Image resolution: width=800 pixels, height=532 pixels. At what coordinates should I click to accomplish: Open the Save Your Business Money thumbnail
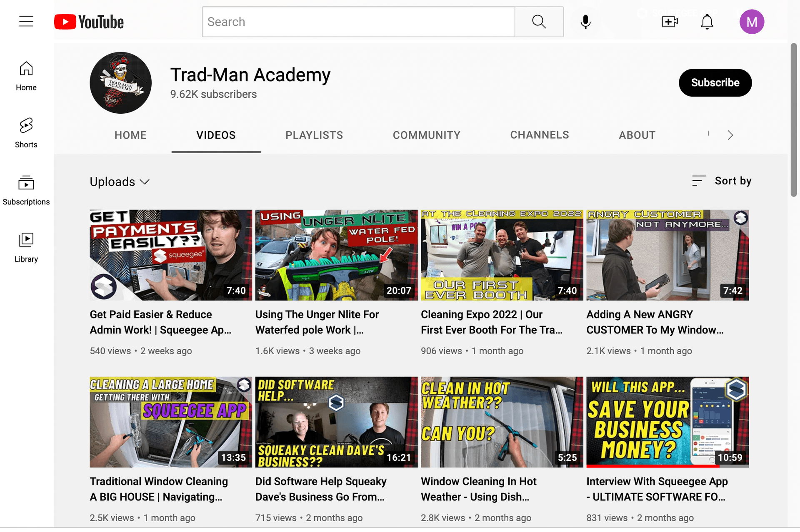tap(667, 422)
